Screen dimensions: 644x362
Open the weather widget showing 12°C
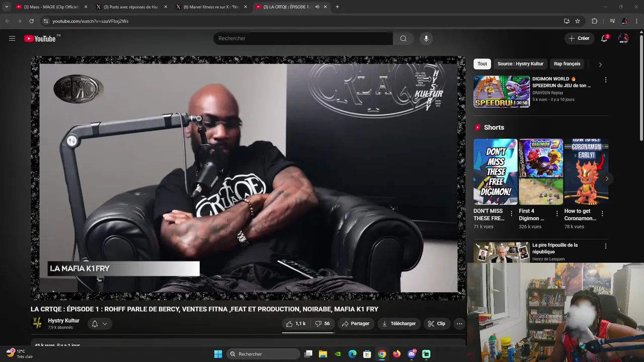coord(20,354)
